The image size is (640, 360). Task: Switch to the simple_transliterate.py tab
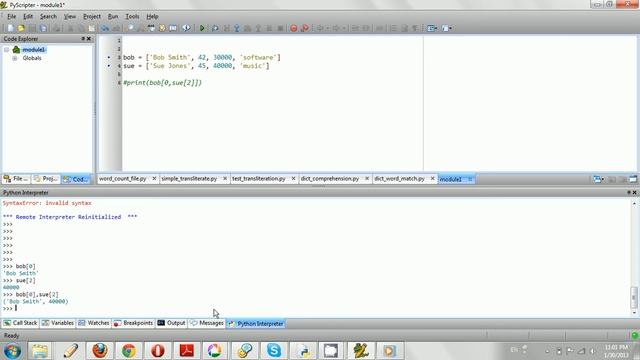coord(189,179)
